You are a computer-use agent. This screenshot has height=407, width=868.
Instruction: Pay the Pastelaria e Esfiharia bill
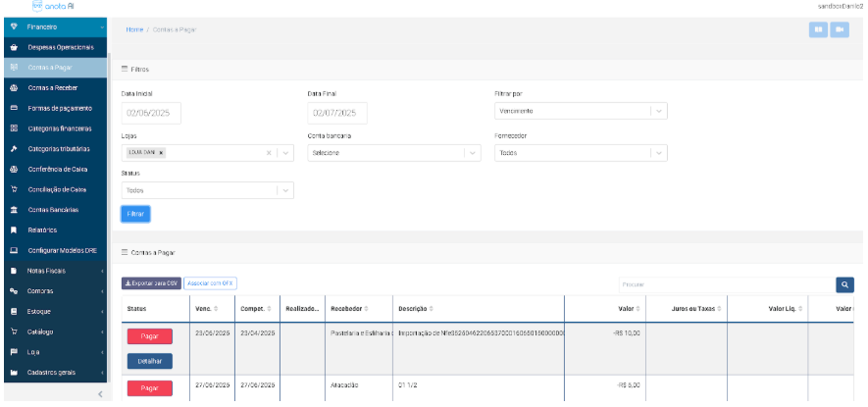point(149,336)
